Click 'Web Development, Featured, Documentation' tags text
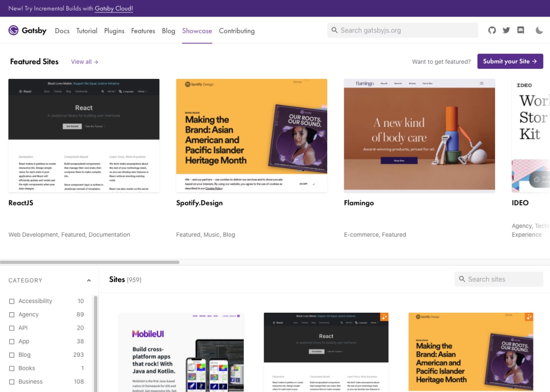The image size is (550, 392). point(69,234)
